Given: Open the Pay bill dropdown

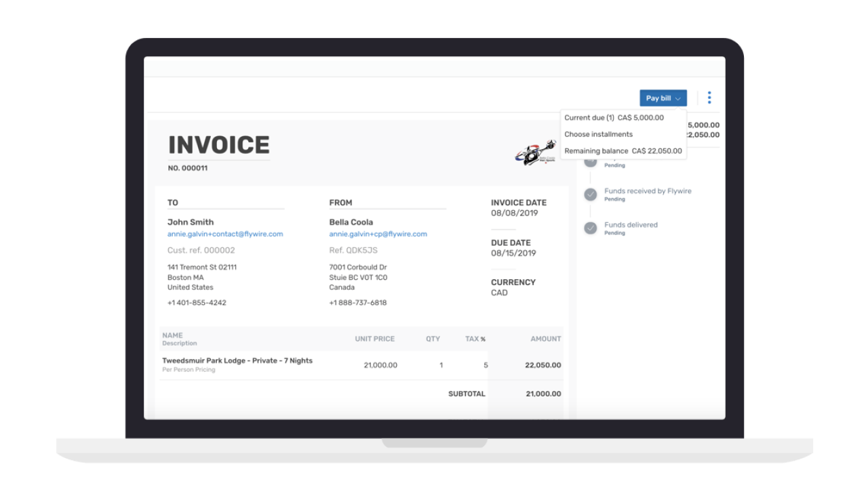Looking at the screenshot, I should (663, 98).
